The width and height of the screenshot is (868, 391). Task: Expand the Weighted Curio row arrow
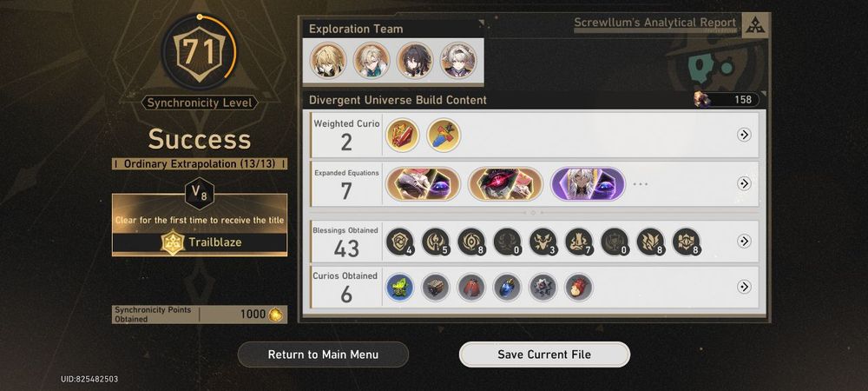[x=744, y=135]
